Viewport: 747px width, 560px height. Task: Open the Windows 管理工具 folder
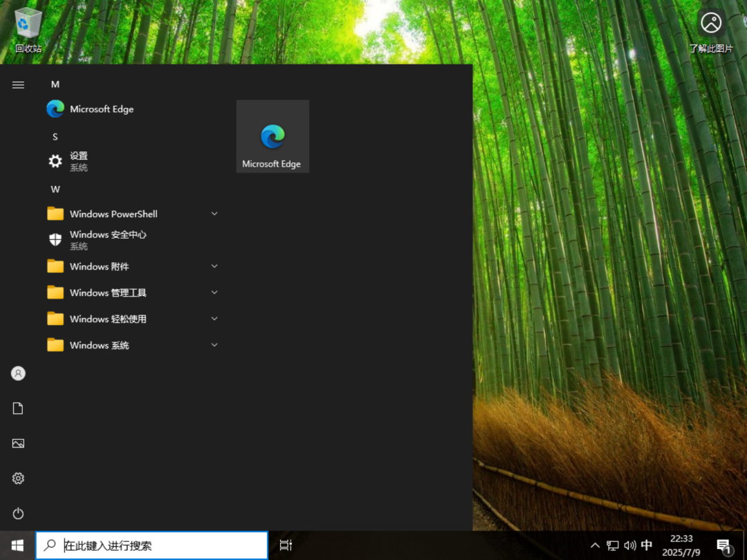tap(132, 292)
